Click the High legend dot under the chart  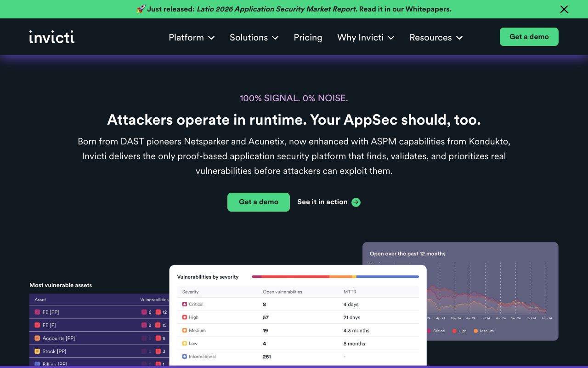coord(454,331)
